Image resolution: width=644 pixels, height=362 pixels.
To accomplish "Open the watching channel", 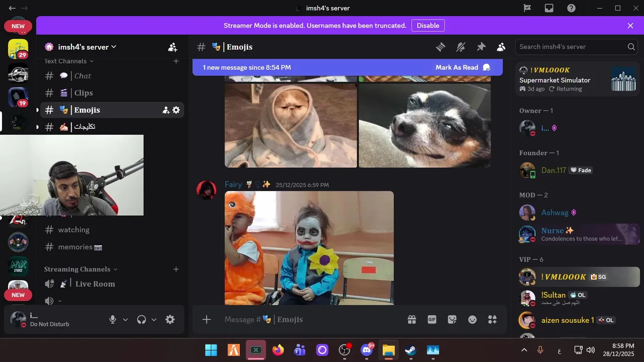I will 112,230.
